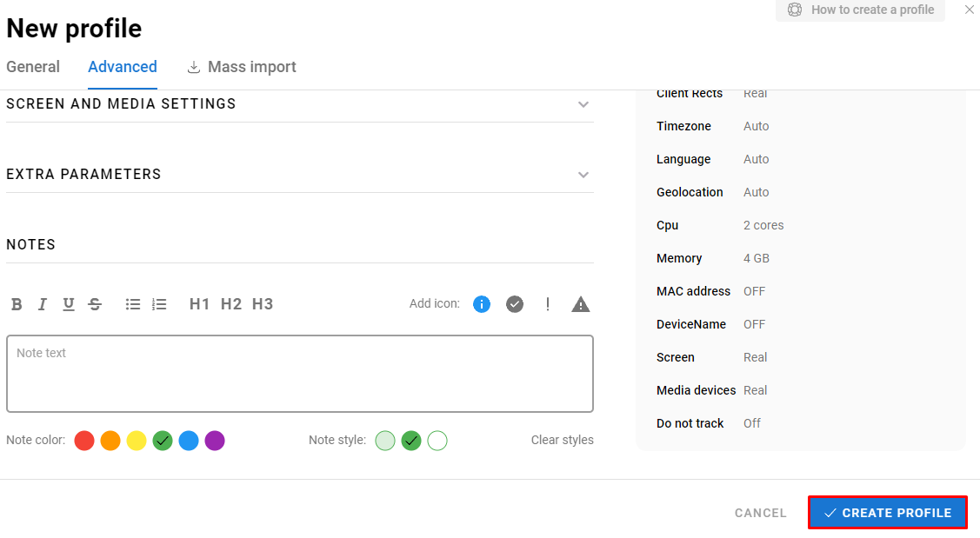Add the warning triangle icon to note
Image resolution: width=980 pixels, height=538 pixels.
pos(581,304)
